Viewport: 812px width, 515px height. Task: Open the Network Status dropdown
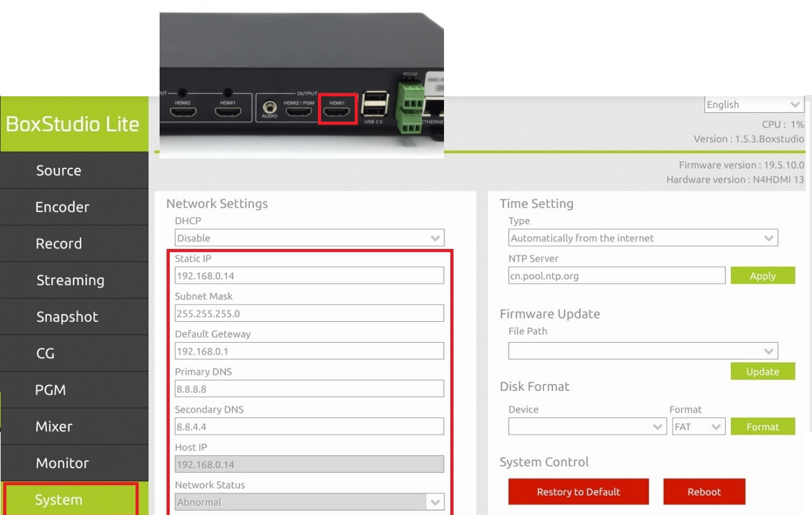(310, 502)
